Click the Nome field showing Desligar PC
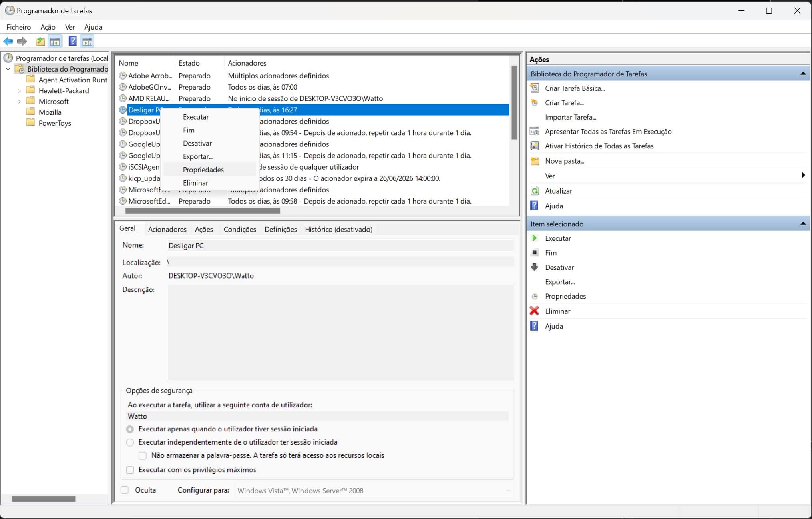 pyautogui.click(x=340, y=246)
